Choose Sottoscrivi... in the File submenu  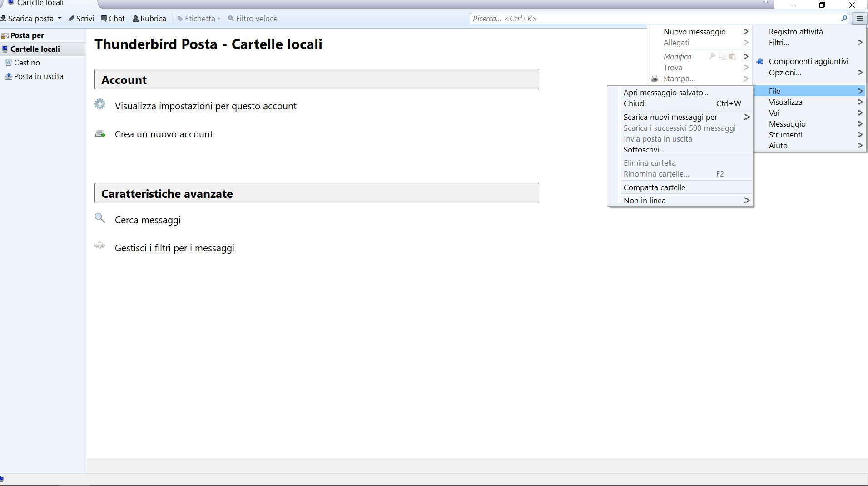(680, 150)
